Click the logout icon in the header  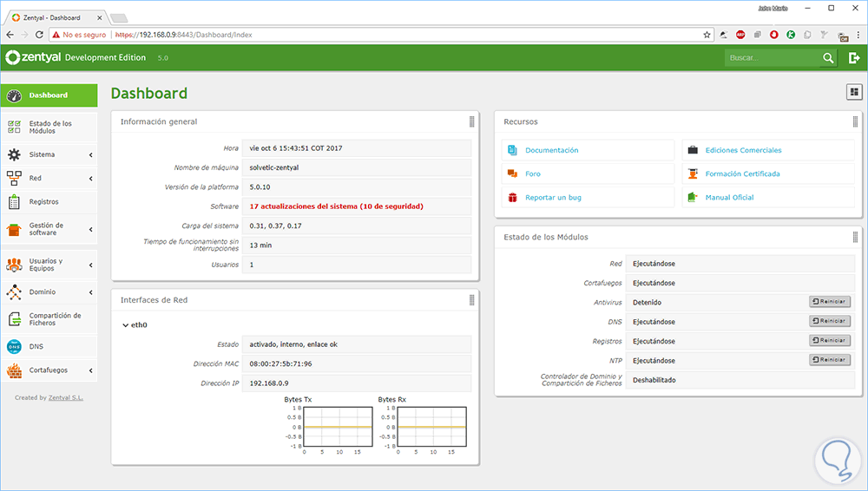pyautogui.click(x=854, y=57)
